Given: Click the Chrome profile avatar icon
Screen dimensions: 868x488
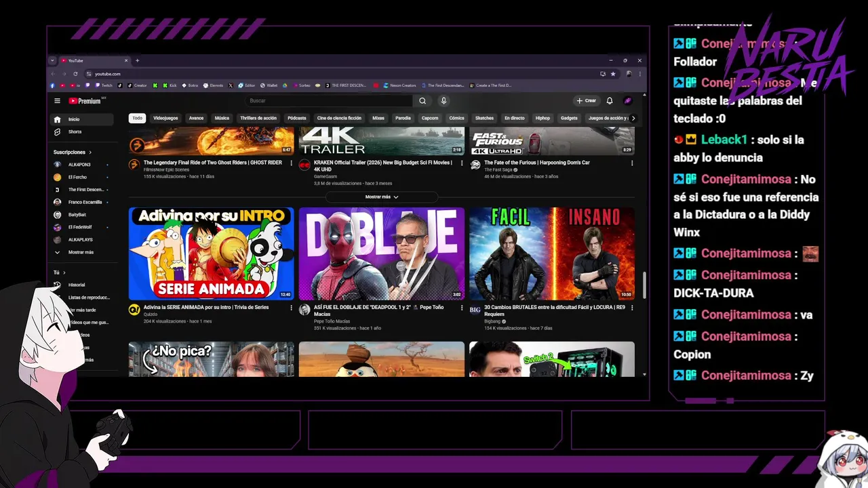Looking at the screenshot, I should (x=629, y=74).
